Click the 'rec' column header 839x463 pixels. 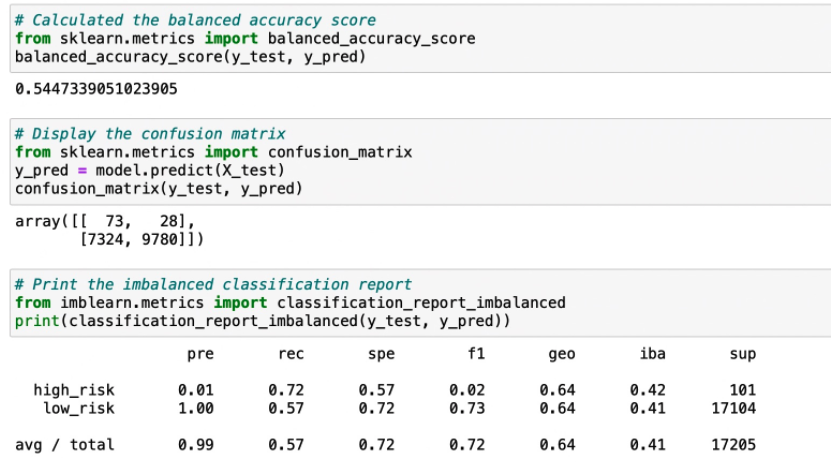[x=291, y=354]
